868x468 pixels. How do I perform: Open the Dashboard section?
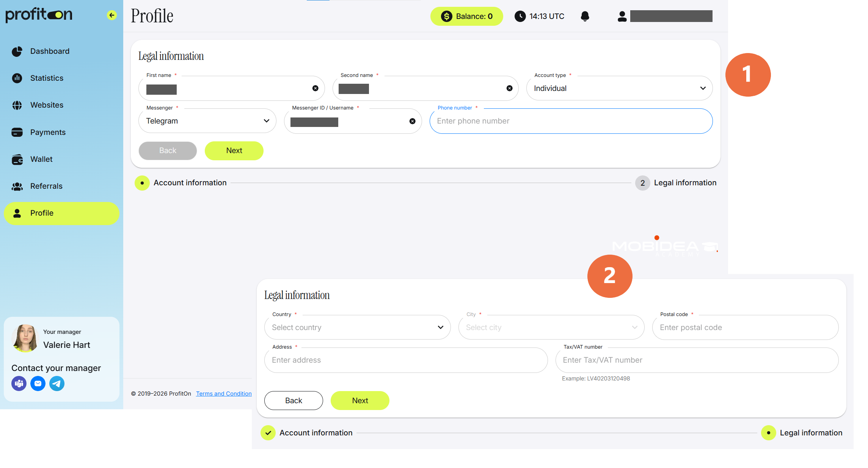coord(49,51)
